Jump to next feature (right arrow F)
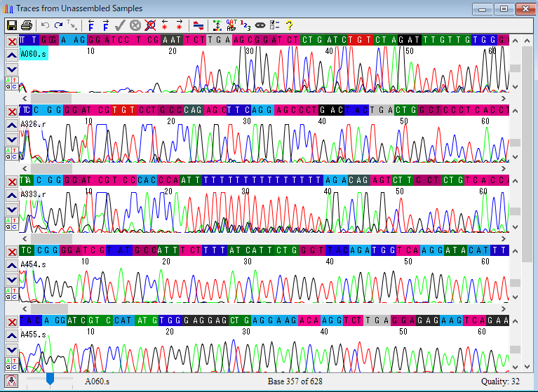The height and width of the screenshot is (392, 538). tap(106, 25)
